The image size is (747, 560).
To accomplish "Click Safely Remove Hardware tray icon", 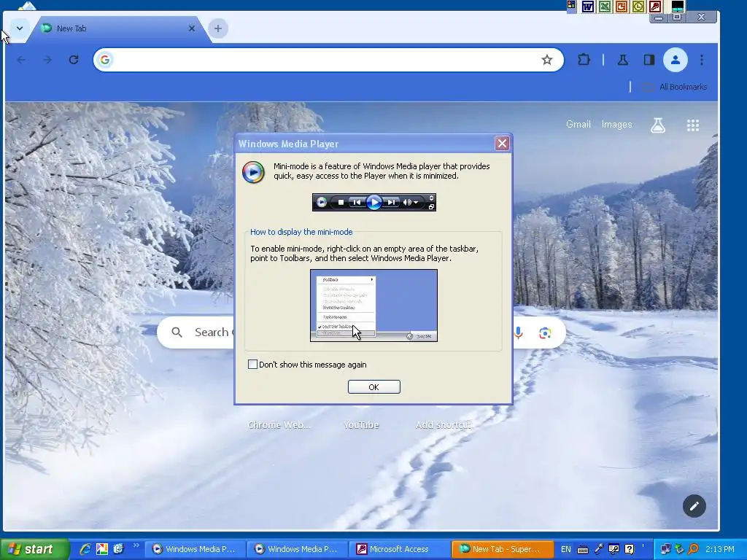I will click(679, 550).
